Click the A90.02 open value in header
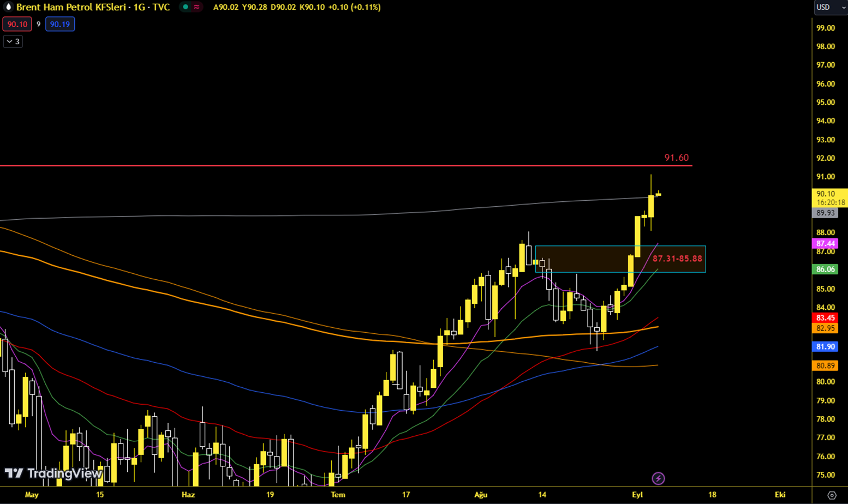The width and height of the screenshot is (848, 504). click(x=226, y=7)
